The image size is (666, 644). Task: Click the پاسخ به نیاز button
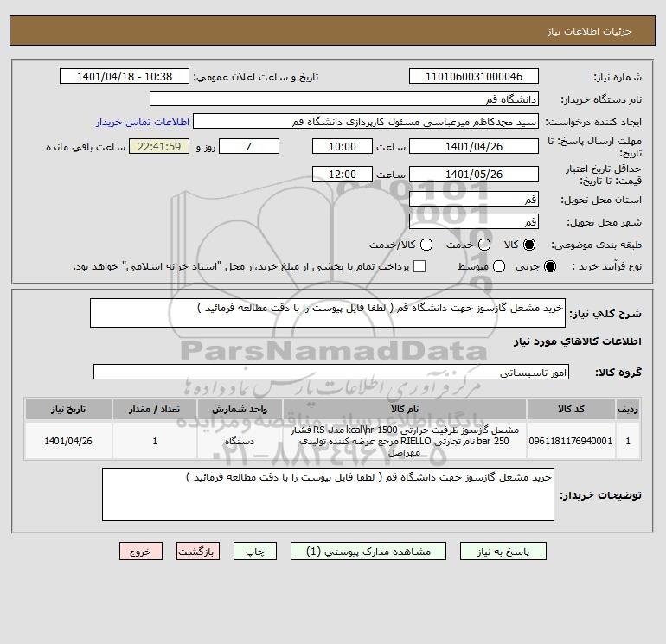(503, 551)
